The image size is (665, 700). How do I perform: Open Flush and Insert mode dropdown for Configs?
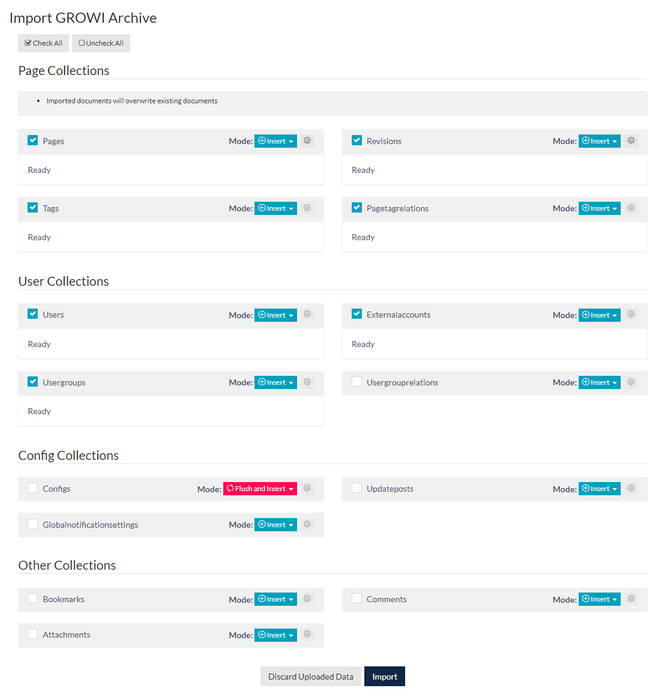click(260, 489)
